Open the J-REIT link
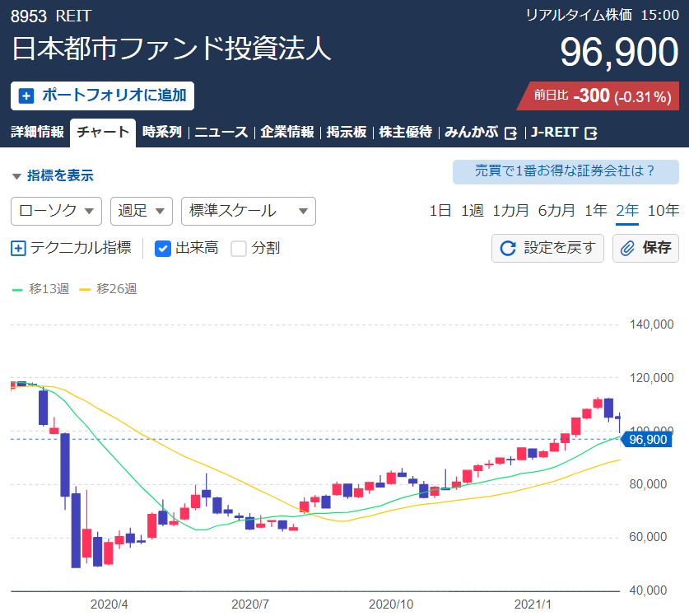 coord(555,132)
